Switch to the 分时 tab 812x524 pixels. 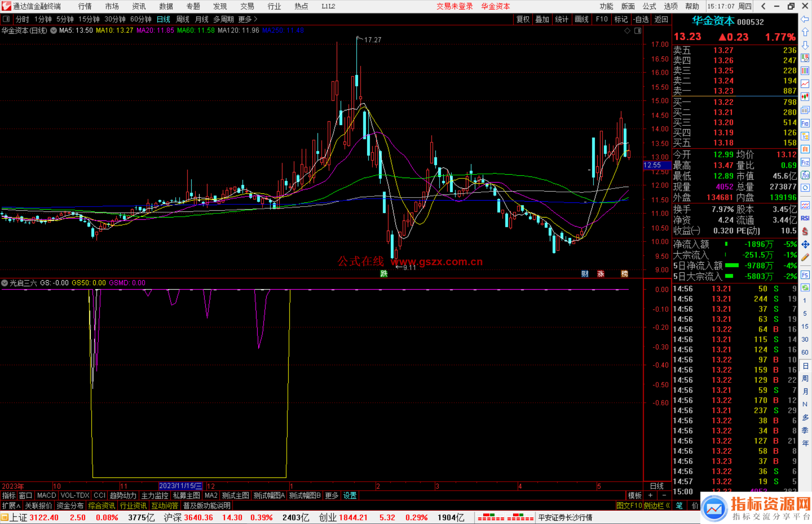coord(22,19)
